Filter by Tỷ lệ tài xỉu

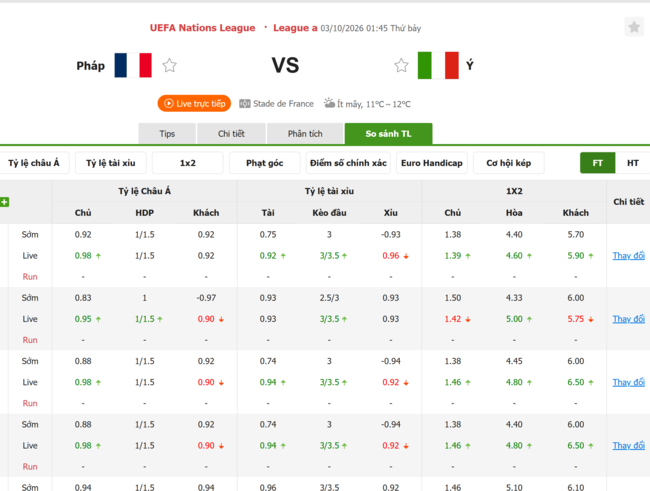coord(111,163)
